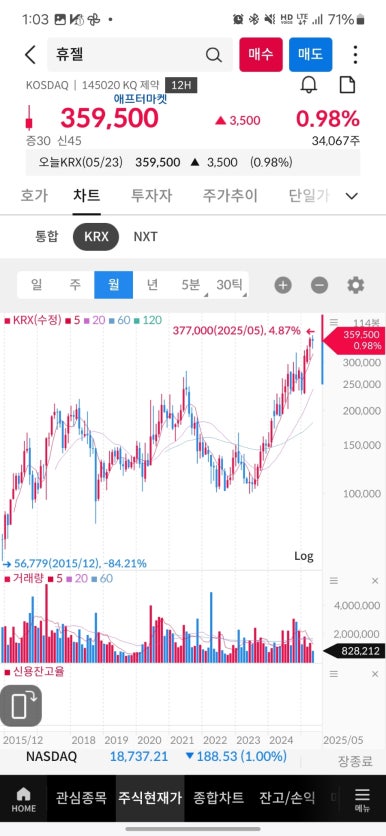This screenshot has height=836, width=386.
Task: Open the 5분 minute interval dropdown
Action: (191, 285)
